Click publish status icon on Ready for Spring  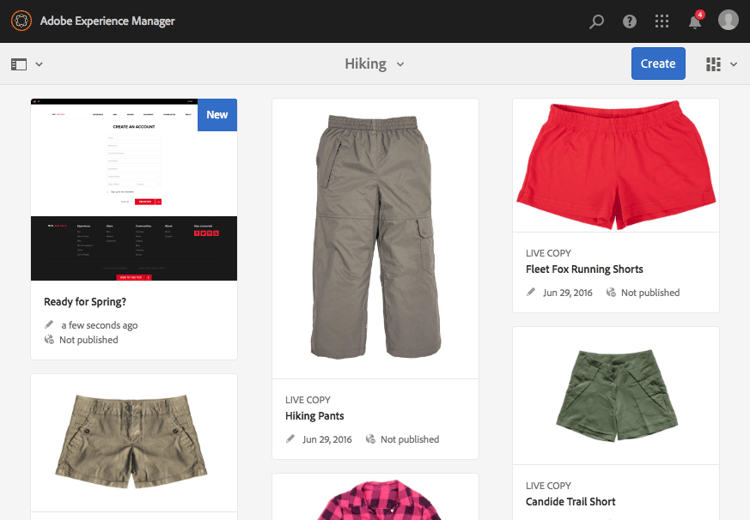pyautogui.click(x=49, y=340)
